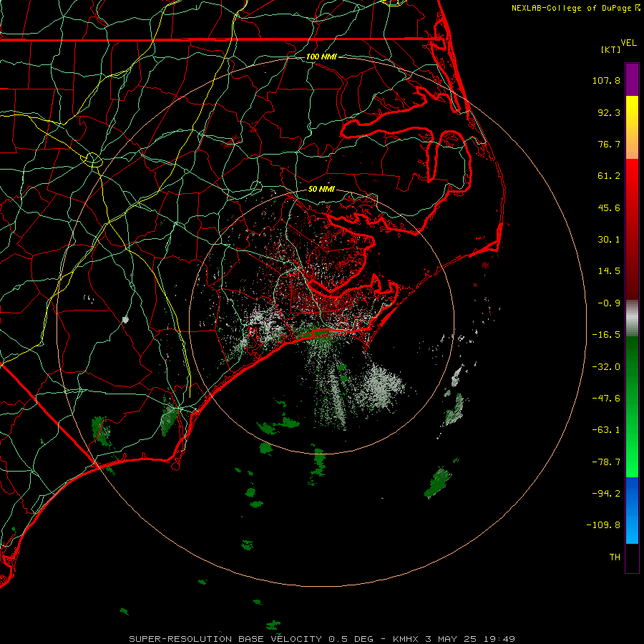Image resolution: width=644 pixels, height=644 pixels.
Task: Select the -16.5 legend value
Action: coord(606,335)
